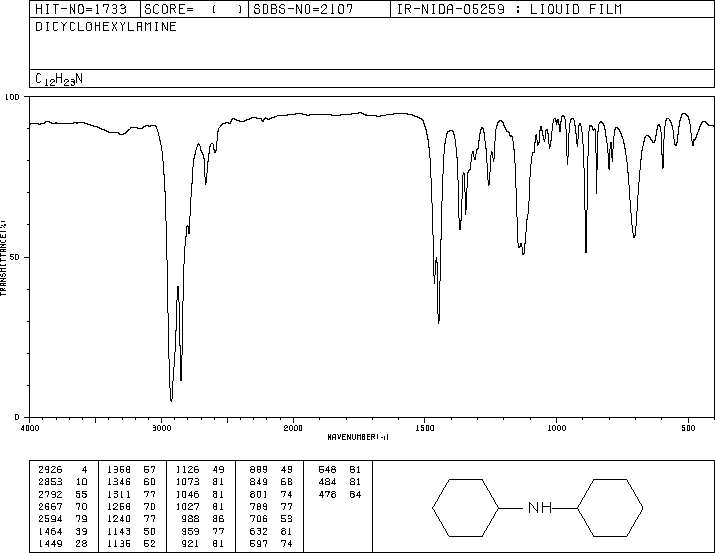Select the molecular formula C12H23N

click(x=59, y=79)
